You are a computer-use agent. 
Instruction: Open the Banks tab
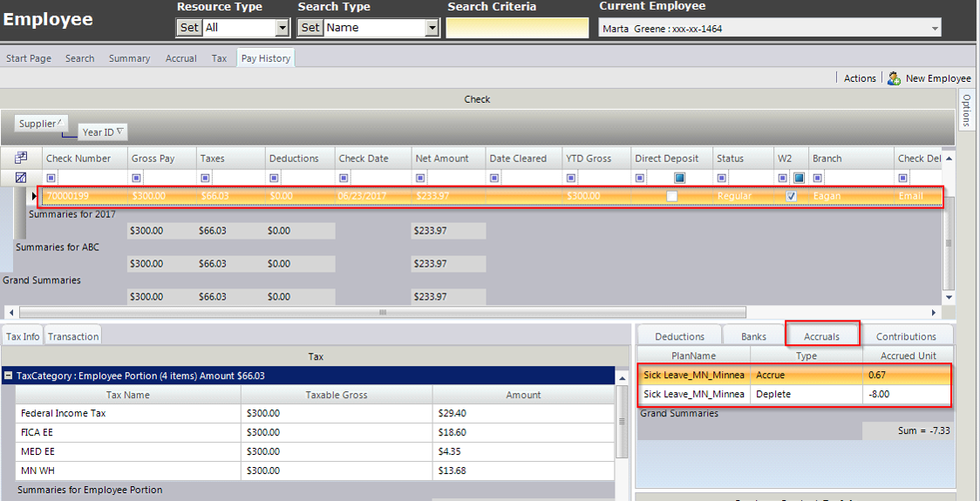[754, 336]
